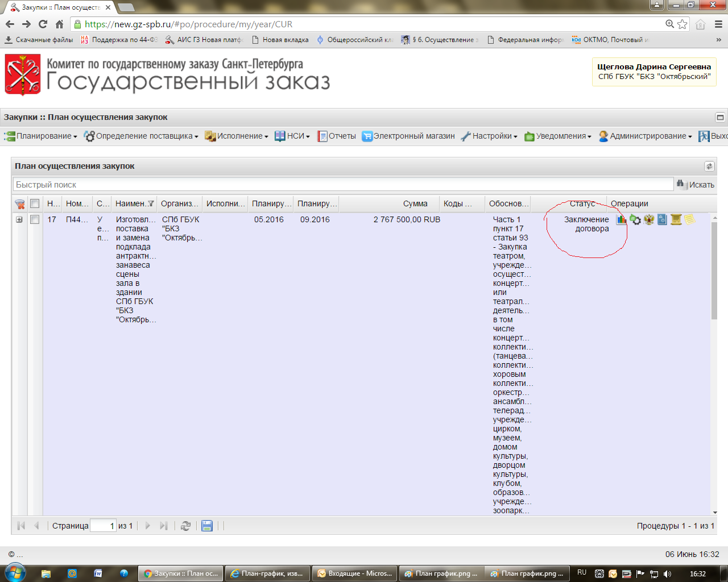Click the yellow sticky note operation icon

pos(690,219)
